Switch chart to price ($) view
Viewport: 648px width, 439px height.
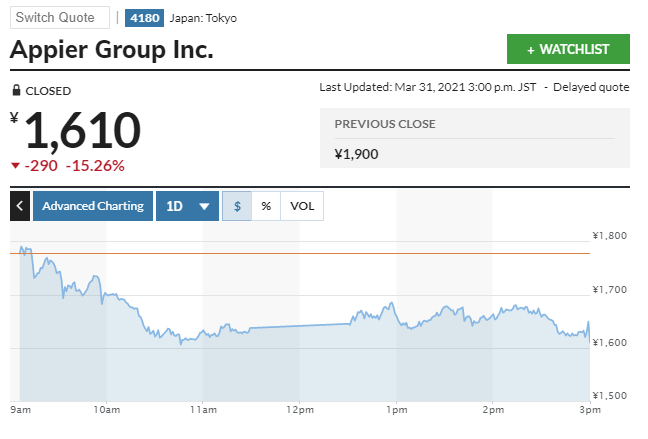[237, 206]
